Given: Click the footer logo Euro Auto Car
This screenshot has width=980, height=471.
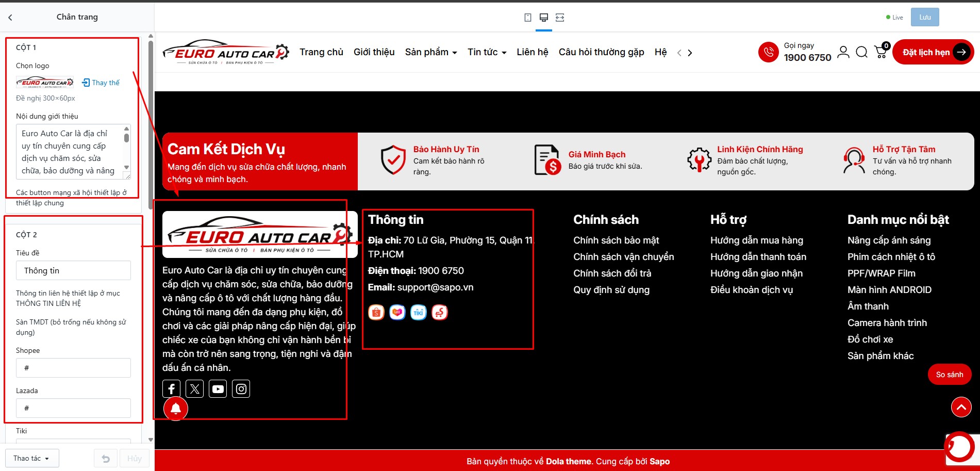Looking at the screenshot, I should [x=260, y=234].
